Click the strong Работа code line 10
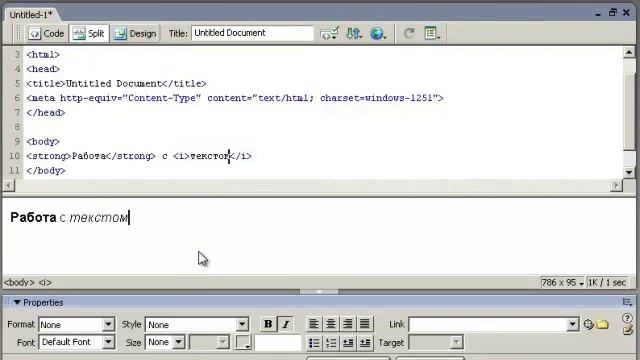 click(139, 156)
